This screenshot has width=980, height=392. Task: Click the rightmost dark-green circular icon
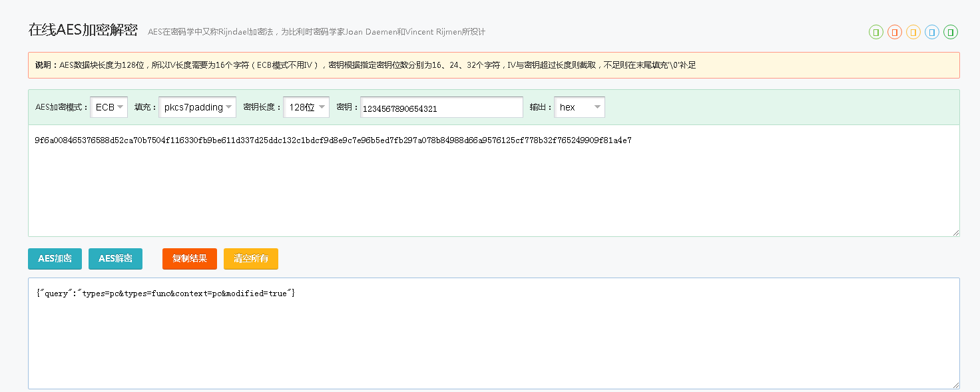[951, 32]
